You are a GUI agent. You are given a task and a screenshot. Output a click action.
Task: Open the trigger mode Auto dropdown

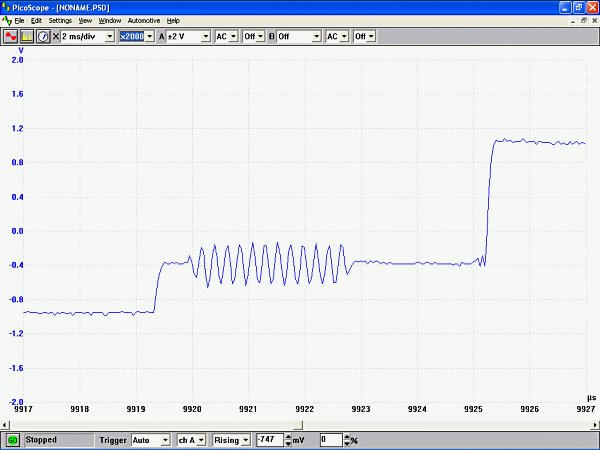pyautogui.click(x=150, y=440)
